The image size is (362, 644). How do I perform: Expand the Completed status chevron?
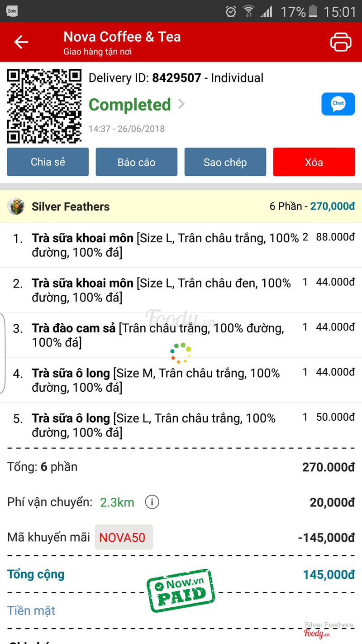[181, 104]
